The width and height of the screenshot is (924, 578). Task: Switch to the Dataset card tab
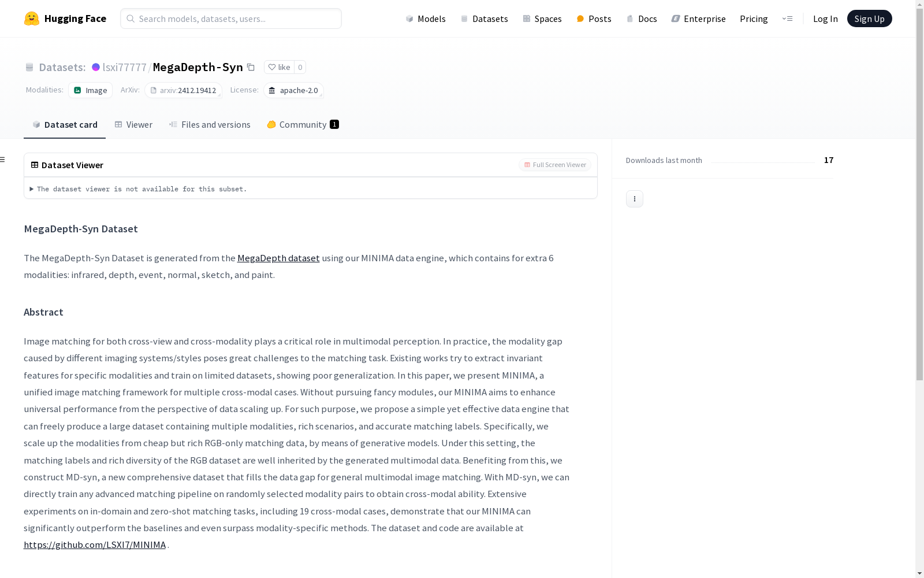65,125
